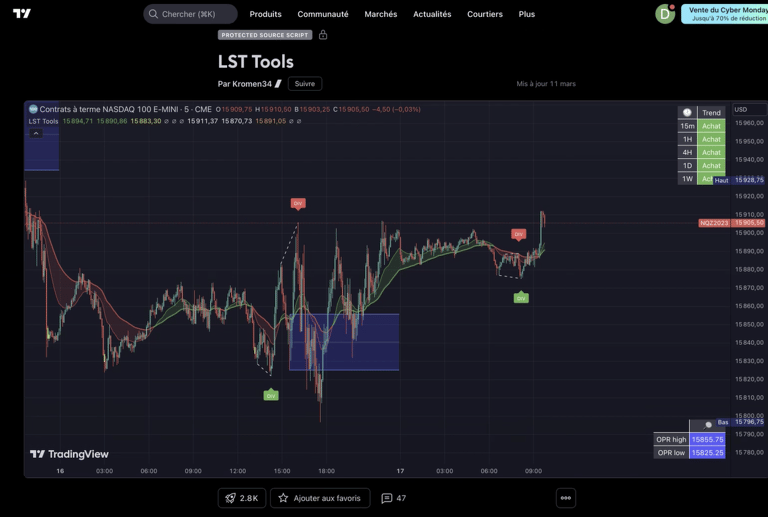
Task: Open the Plus menu
Action: coord(527,14)
